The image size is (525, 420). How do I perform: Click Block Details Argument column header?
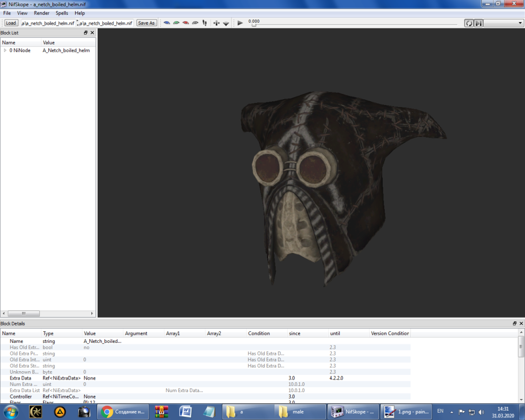point(144,333)
